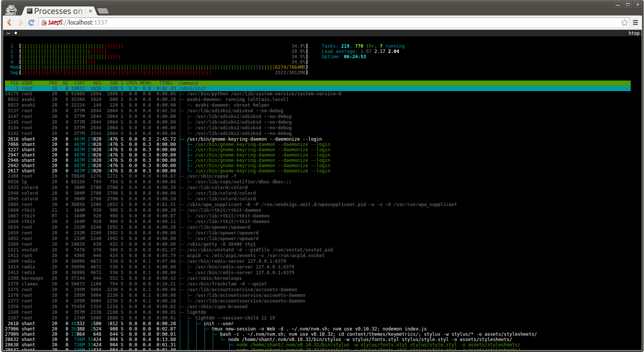Viewport: 644px width, 352px height.
Task: Select the 'Processes on' browser tab
Action: 58,11
